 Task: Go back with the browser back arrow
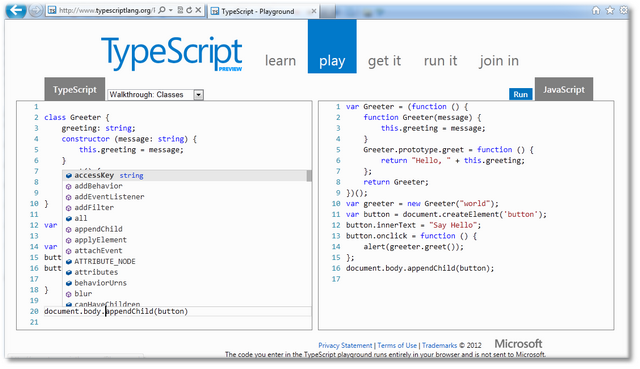(x=16, y=10)
